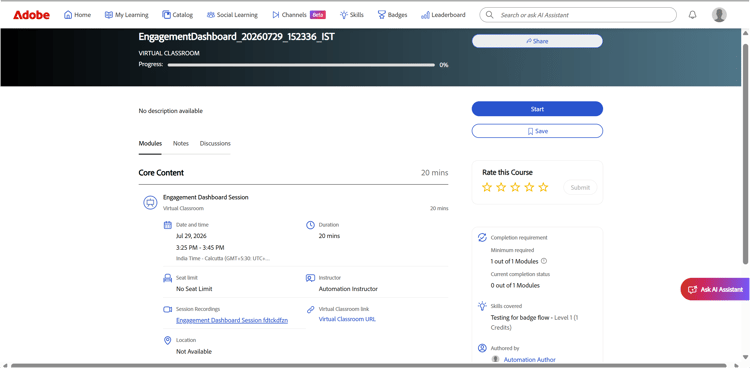Click the search magnifier icon

pyautogui.click(x=489, y=15)
